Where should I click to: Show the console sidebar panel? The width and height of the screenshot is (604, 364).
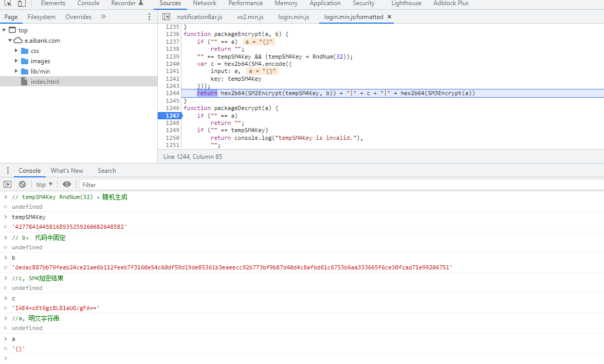pos(7,185)
